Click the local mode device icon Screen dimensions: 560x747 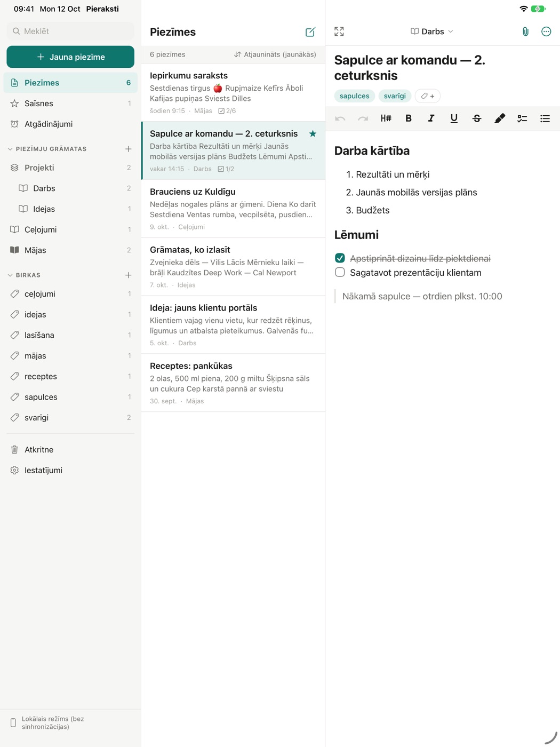pos(13,723)
